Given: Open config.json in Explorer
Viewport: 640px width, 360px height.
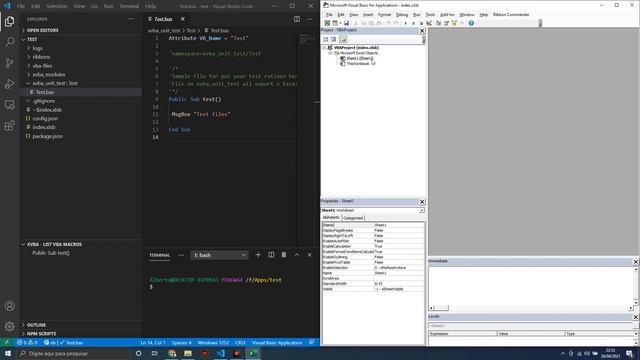Looking at the screenshot, I should point(81,118).
